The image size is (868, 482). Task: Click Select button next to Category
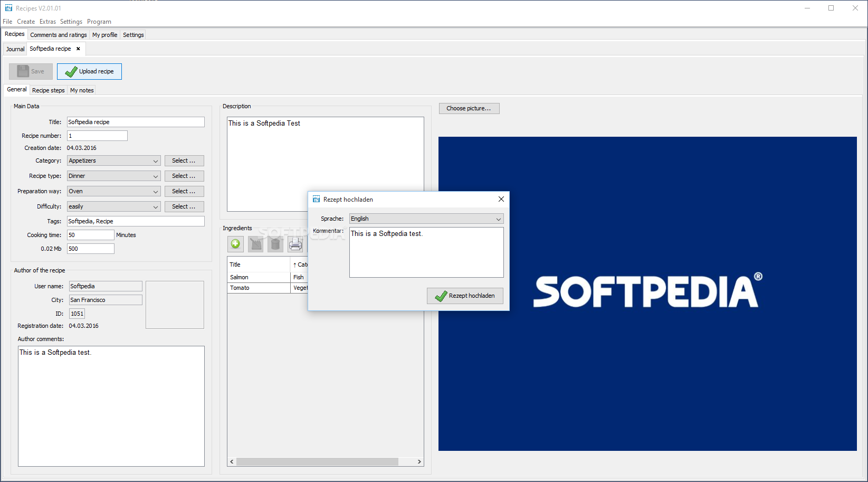(184, 160)
